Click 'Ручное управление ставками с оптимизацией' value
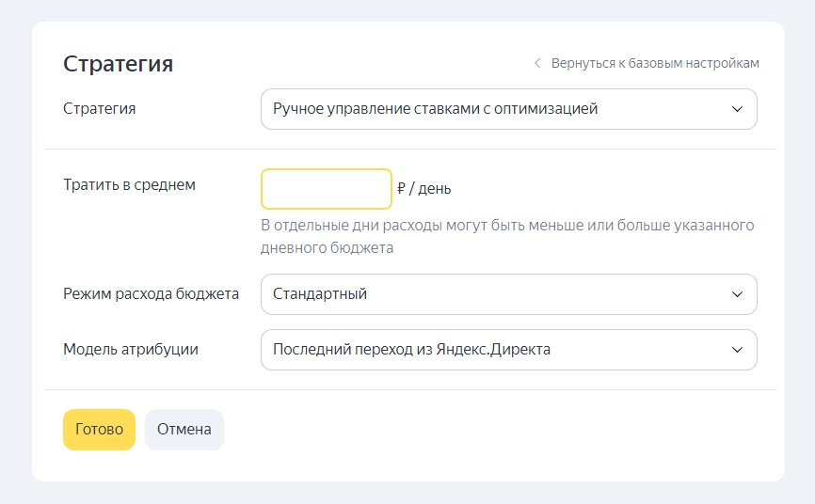This screenshot has height=504, width=815. coord(435,109)
